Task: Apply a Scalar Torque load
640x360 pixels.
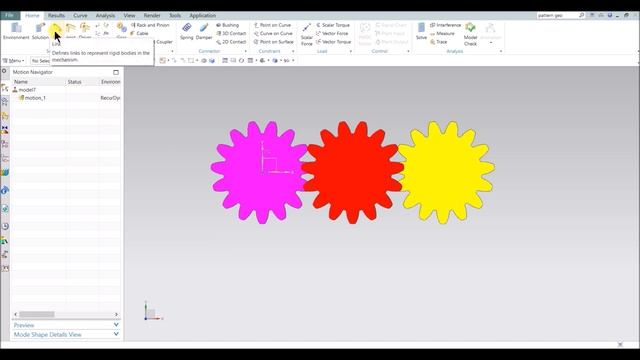Action: (x=333, y=25)
